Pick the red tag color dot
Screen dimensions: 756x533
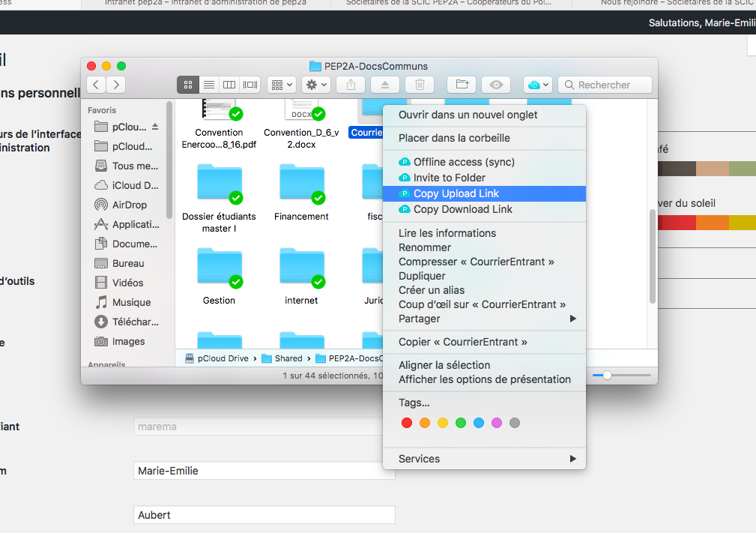coord(407,423)
